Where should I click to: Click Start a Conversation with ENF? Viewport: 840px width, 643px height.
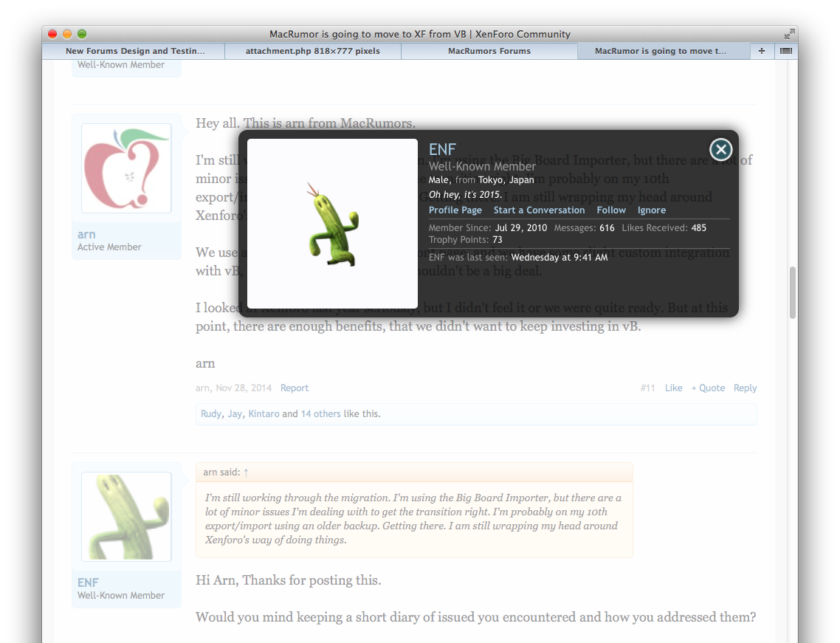coord(539,210)
